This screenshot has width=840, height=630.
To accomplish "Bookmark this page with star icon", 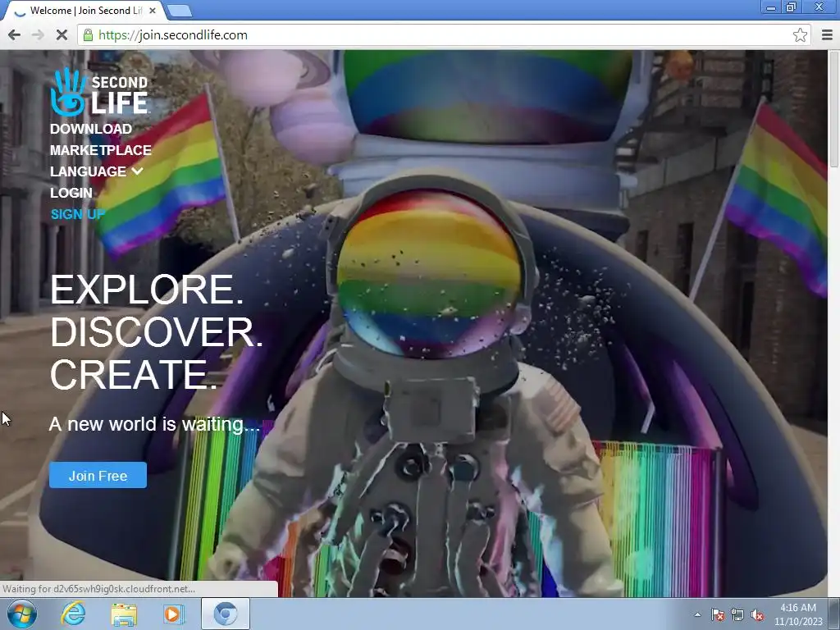I will pyautogui.click(x=800, y=35).
